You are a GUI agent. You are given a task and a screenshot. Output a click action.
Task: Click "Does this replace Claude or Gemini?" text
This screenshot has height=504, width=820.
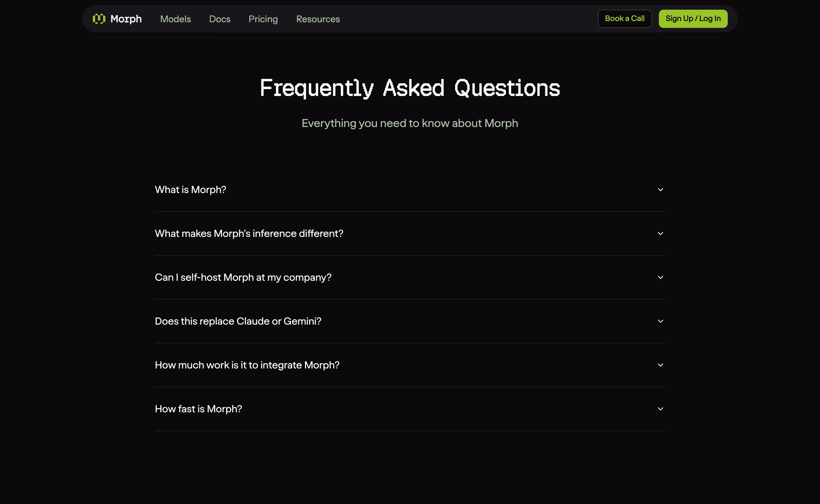[x=238, y=321]
